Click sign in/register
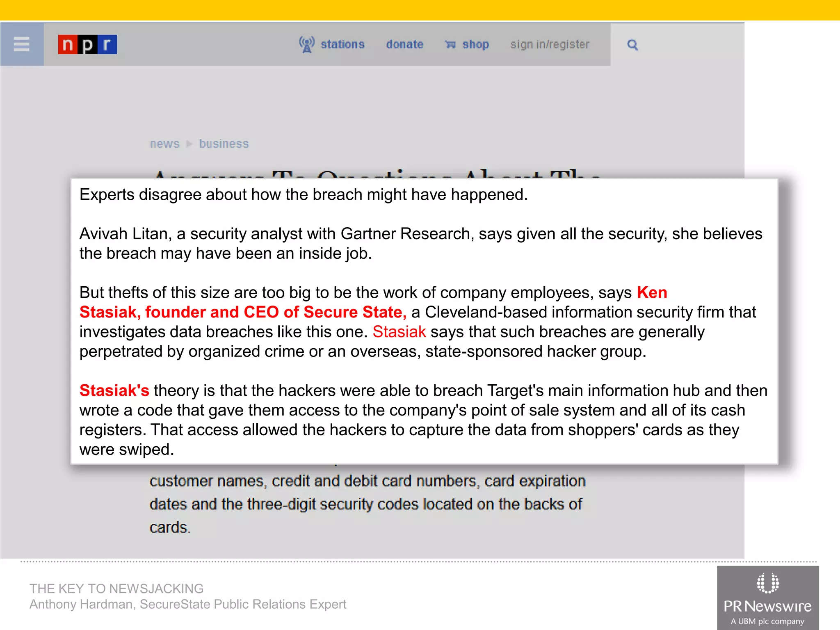The height and width of the screenshot is (630, 840). click(550, 44)
